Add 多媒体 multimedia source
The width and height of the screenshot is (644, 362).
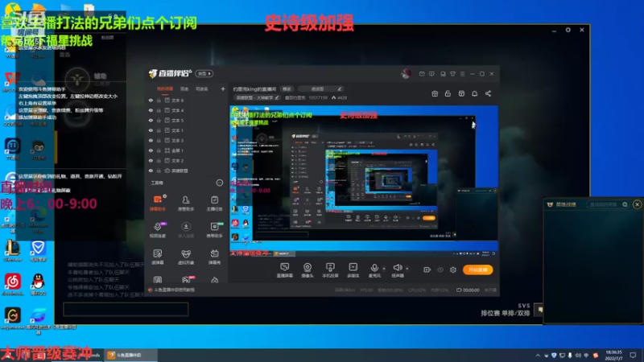pyautogui.click(x=353, y=270)
